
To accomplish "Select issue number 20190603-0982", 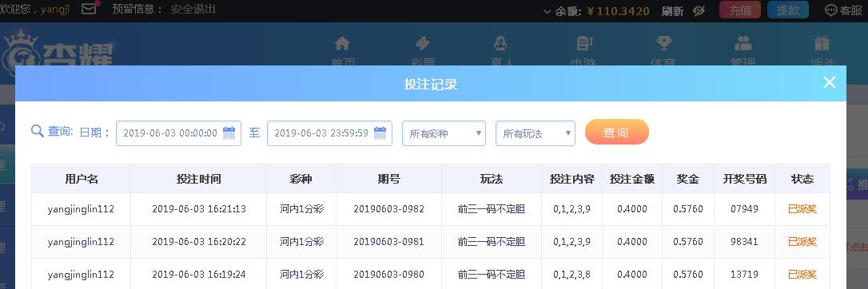I will coord(388,209).
